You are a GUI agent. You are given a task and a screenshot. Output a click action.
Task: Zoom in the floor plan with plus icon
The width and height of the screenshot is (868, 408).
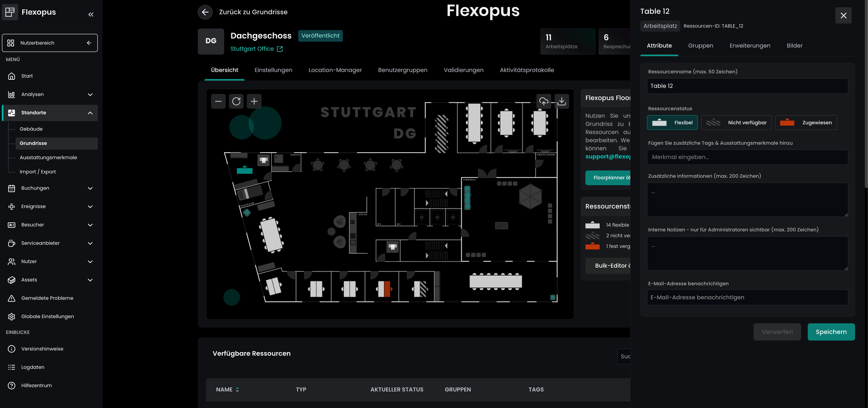point(254,101)
